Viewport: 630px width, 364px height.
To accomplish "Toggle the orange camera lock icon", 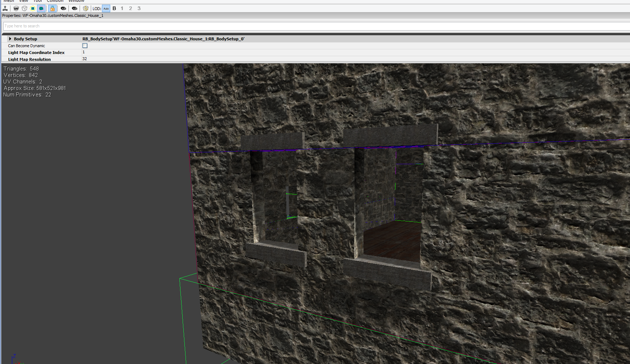I will coord(52,8).
